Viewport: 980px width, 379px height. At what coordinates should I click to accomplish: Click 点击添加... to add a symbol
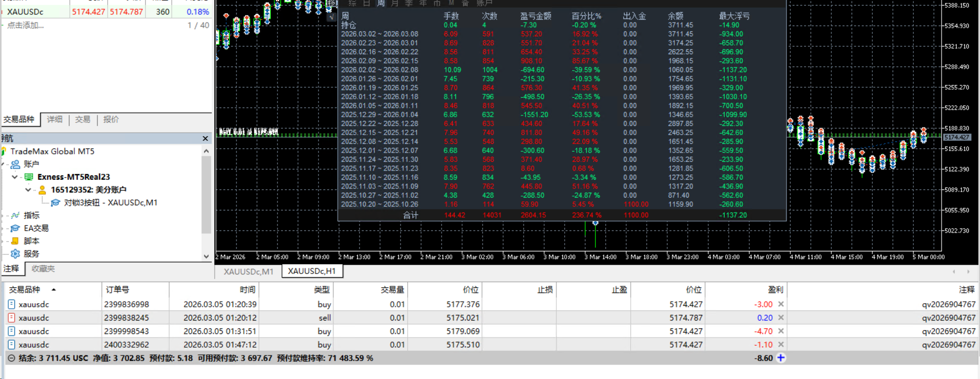[x=26, y=25]
